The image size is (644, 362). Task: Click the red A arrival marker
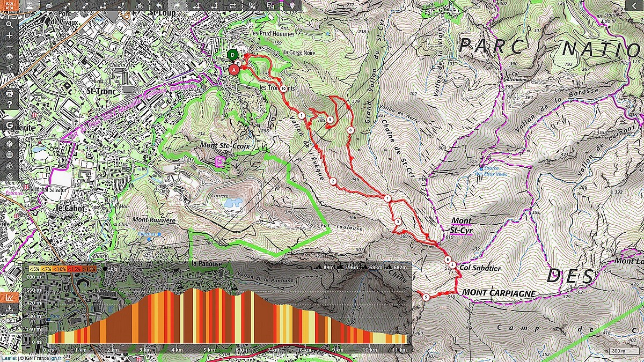click(x=234, y=69)
